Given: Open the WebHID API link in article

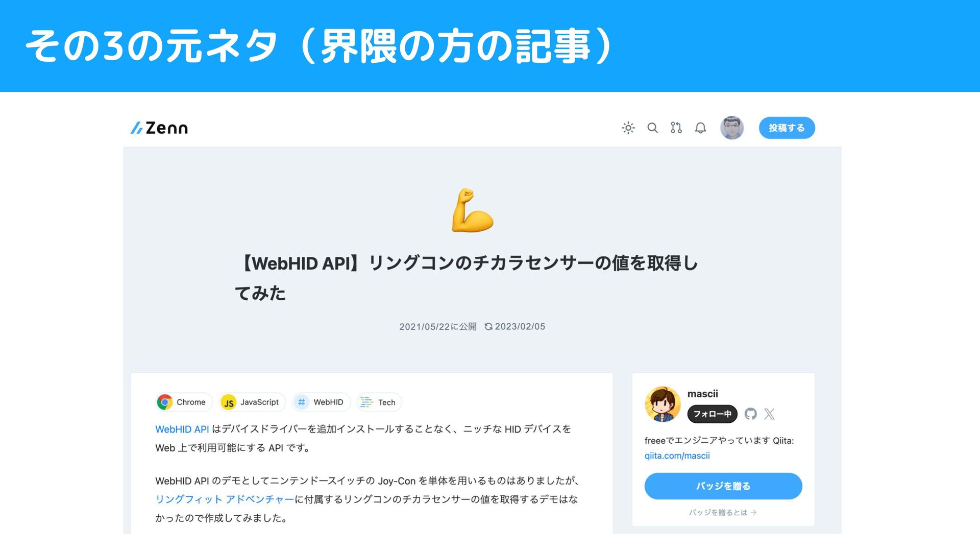Looking at the screenshot, I should click(x=182, y=429).
